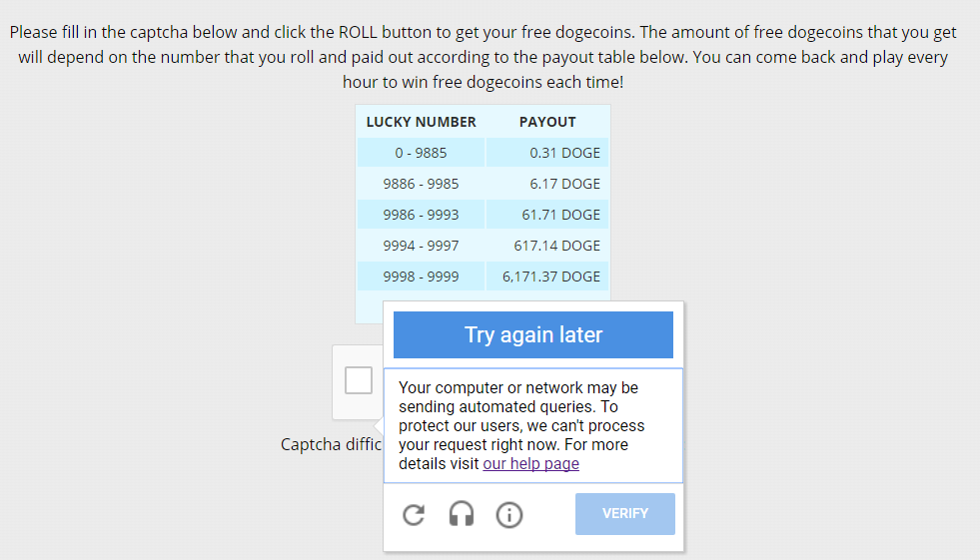Viewport: 980px width, 560px height.
Task: Click the 6.17 DOGE payout cell
Action: tap(546, 184)
